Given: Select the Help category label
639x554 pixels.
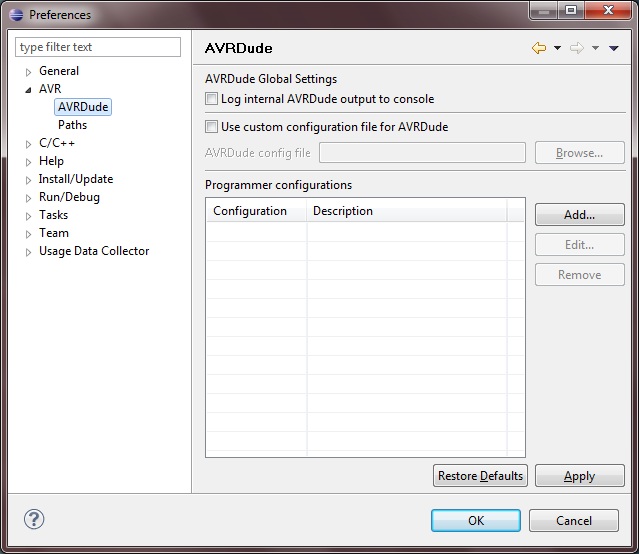Looking at the screenshot, I should pos(51,161).
